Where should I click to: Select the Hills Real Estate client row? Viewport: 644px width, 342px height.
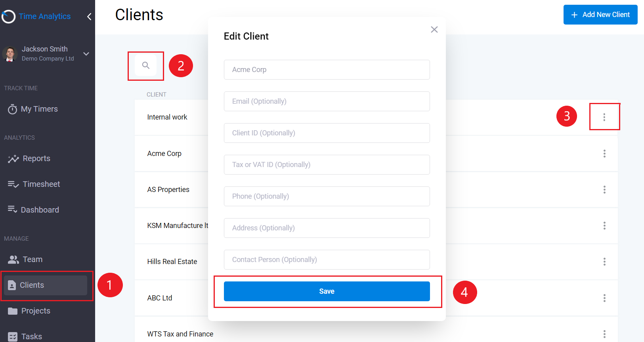click(x=376, y=262)
